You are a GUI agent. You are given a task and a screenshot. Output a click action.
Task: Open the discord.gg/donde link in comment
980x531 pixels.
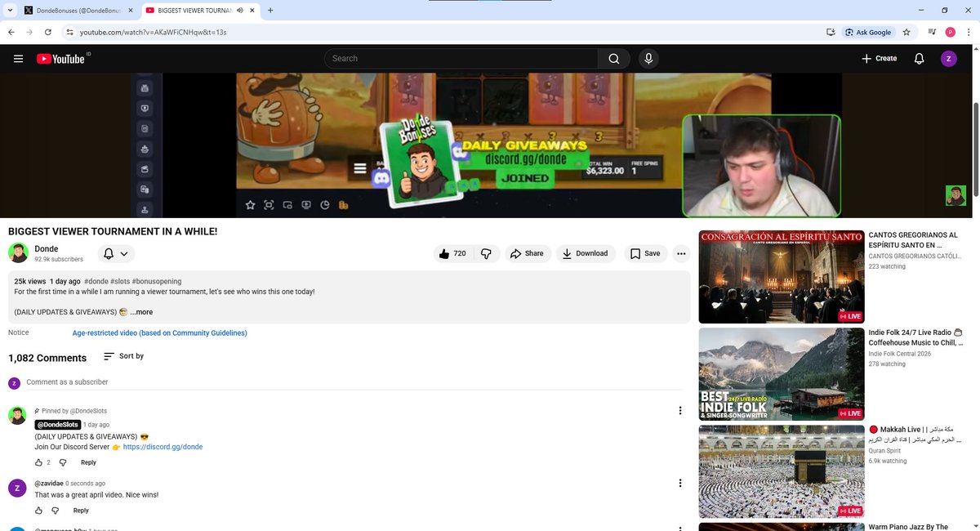point(163,447)
